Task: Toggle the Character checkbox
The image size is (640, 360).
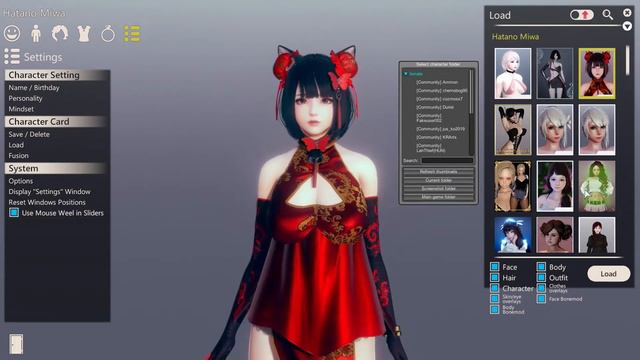Action: pos(495,288)
